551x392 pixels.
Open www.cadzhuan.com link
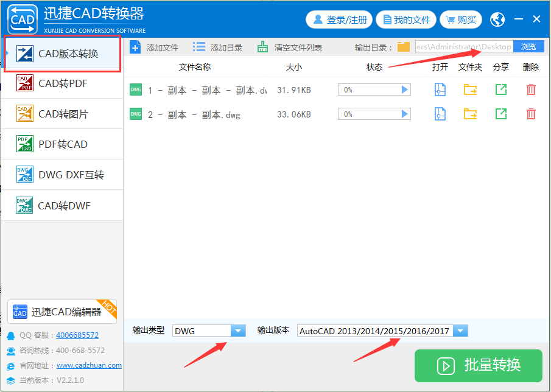tap(89, 365)
